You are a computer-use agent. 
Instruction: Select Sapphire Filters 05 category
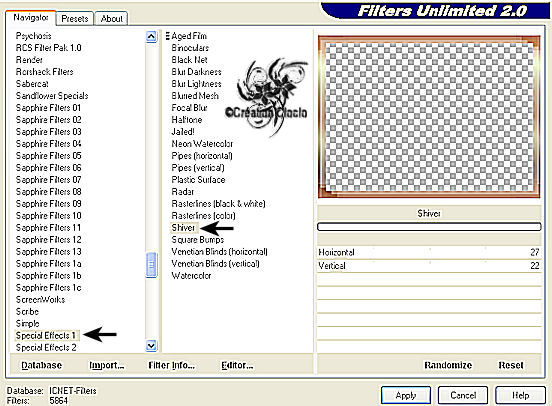coord(49,156)
